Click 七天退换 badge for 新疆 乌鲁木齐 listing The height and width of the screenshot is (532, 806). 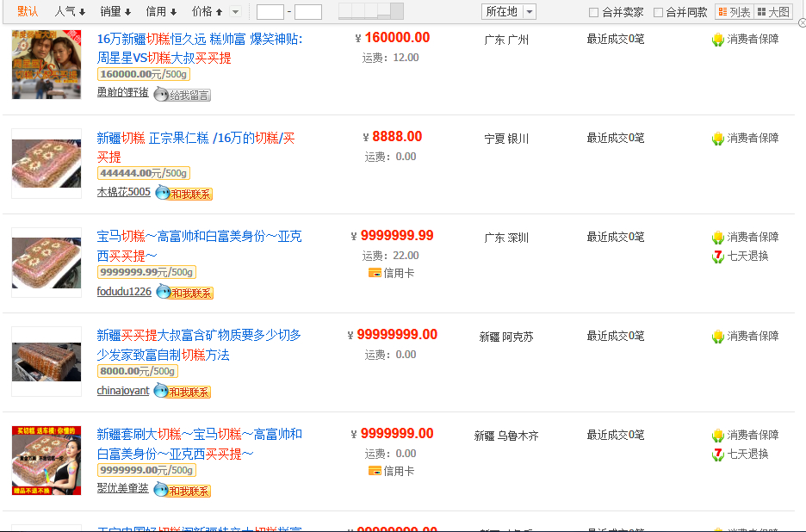[741, 454]
